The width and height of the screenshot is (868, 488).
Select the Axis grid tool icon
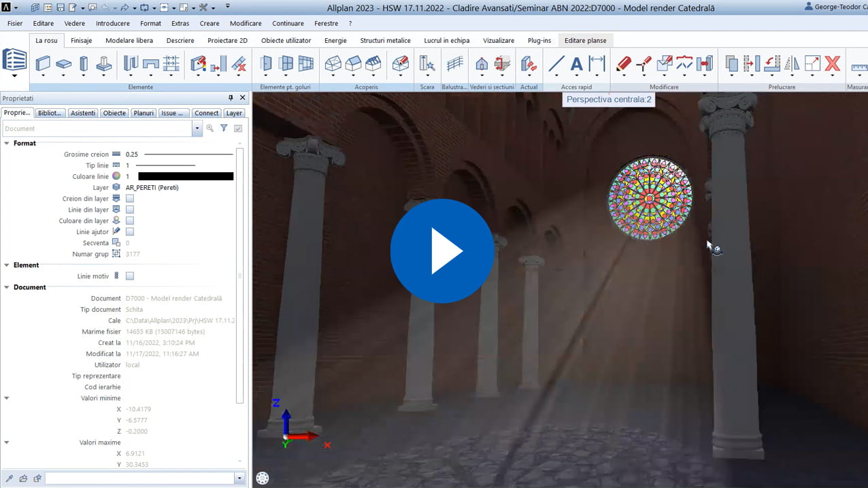(171, 64)
